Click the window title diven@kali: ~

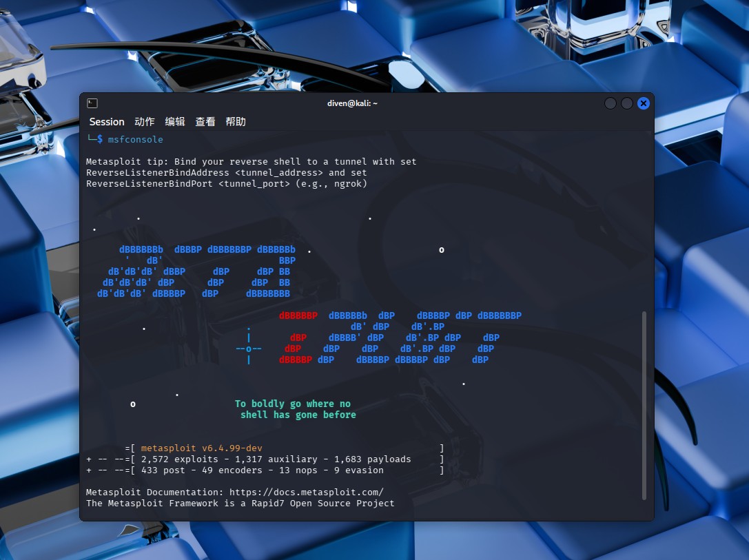[x=352, y=103]
